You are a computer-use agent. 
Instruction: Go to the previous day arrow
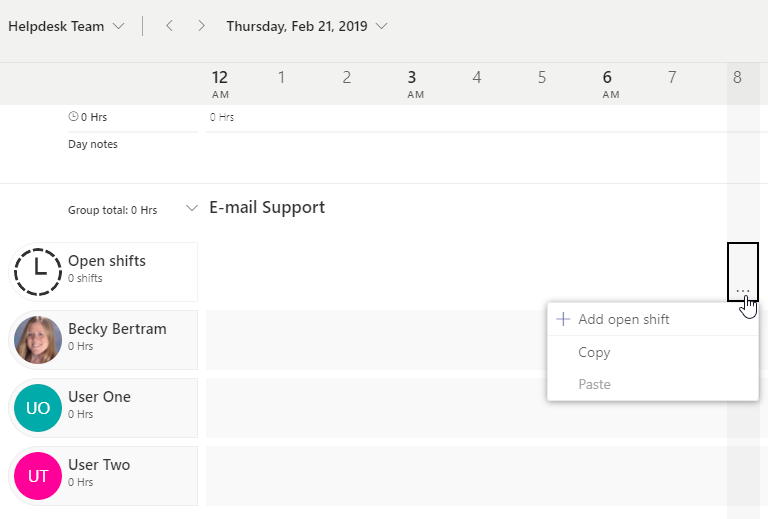tap(169, 26)
